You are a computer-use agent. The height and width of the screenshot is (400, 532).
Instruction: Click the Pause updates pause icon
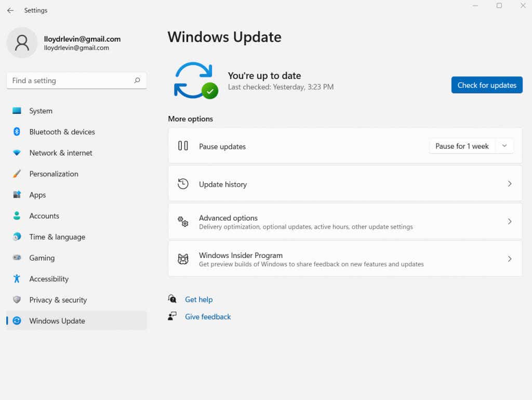coord(183,146)
